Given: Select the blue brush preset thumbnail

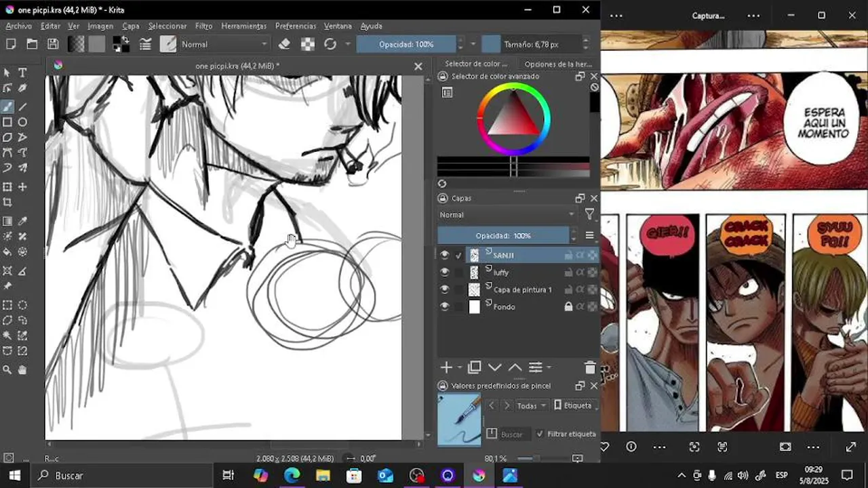Looking at the screenshot, I should [459, 419].
